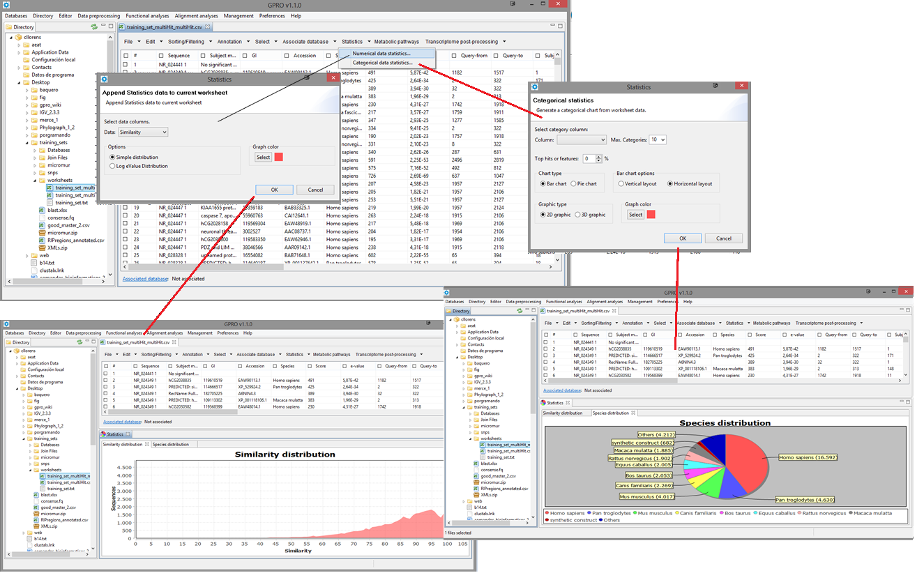Click gear icon in Categorical statistics dialog title bar
Screen dimensions: 924x573
pos(535,87)
